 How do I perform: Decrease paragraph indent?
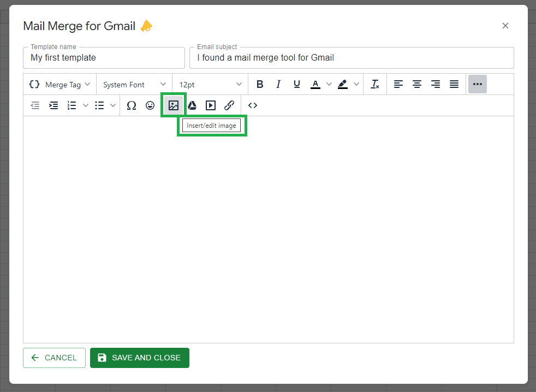pos(35,105)
